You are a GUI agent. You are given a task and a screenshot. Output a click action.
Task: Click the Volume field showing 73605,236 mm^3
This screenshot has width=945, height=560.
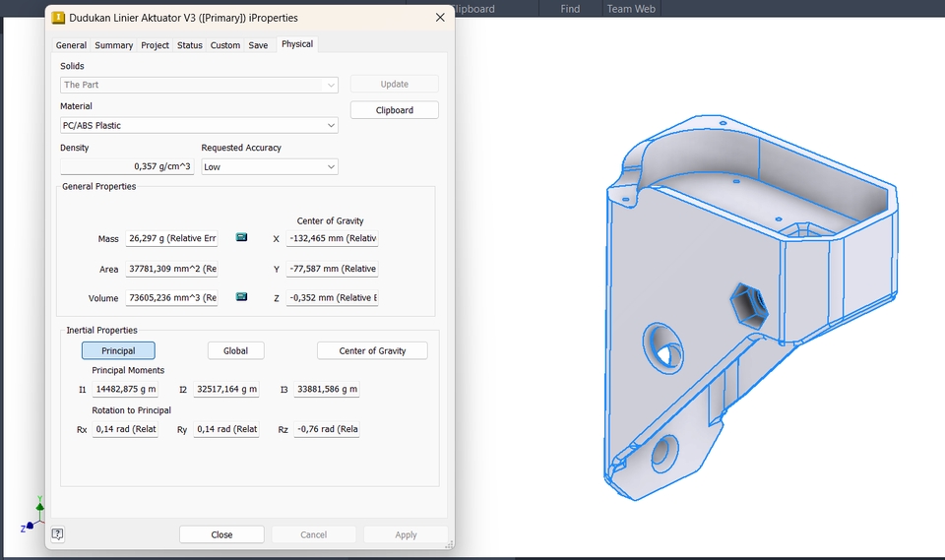tap(171, 298)
